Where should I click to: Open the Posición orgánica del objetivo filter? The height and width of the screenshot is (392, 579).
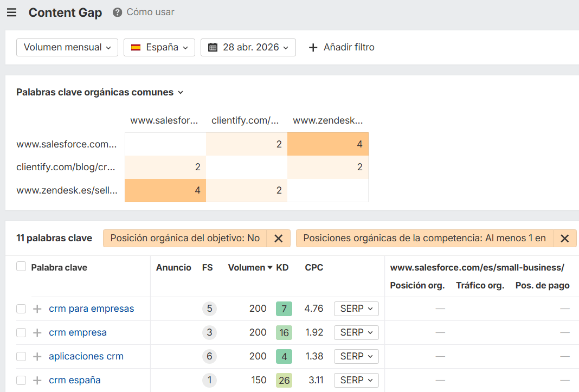pos(185,239)
